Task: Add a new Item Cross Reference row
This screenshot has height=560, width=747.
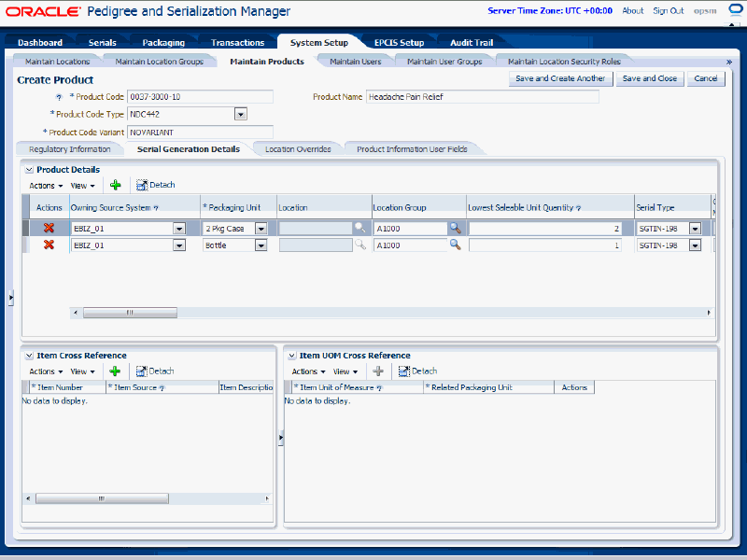Action: pyautogui.click(x=115, y=371)
